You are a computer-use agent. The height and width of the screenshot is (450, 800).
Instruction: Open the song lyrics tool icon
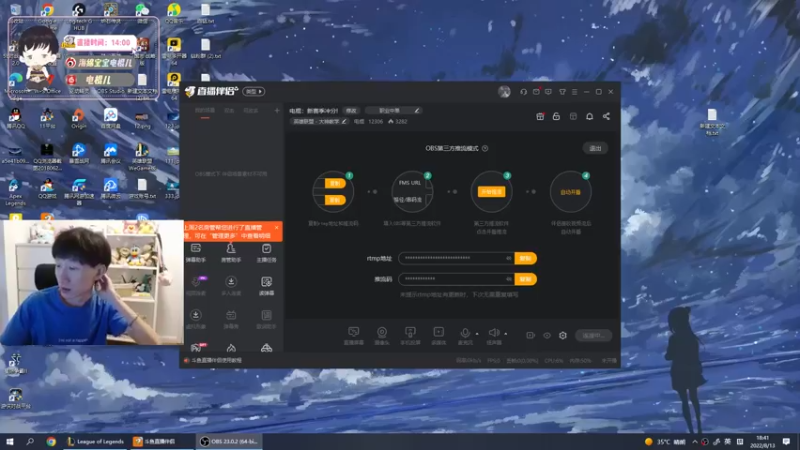266,319
